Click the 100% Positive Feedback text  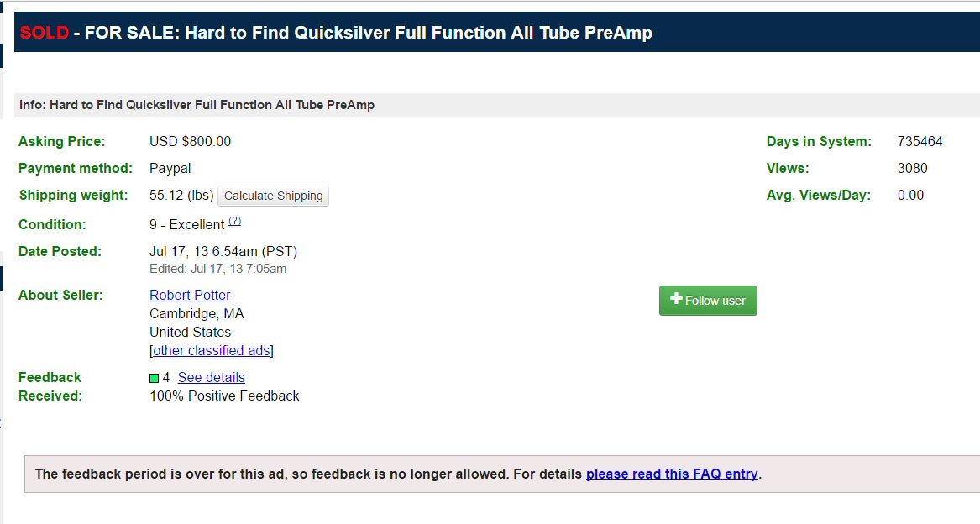pyautogui.click(x=224, y=396)
